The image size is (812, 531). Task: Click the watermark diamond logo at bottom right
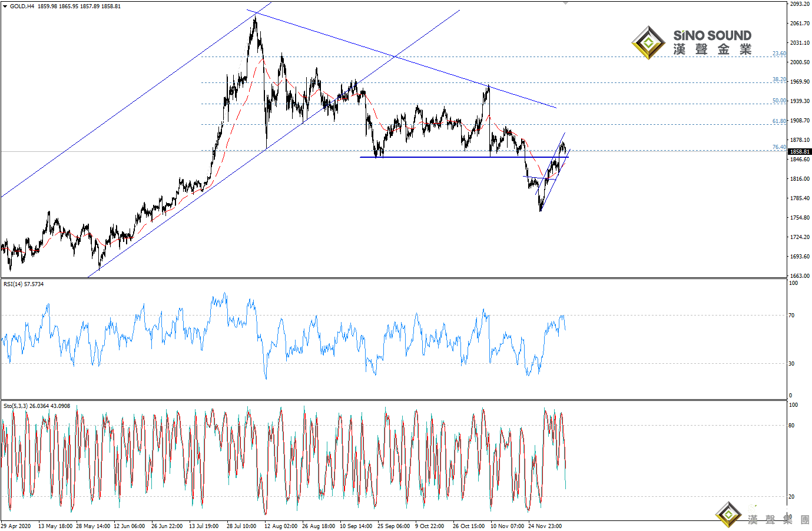(x=728, y=515)
